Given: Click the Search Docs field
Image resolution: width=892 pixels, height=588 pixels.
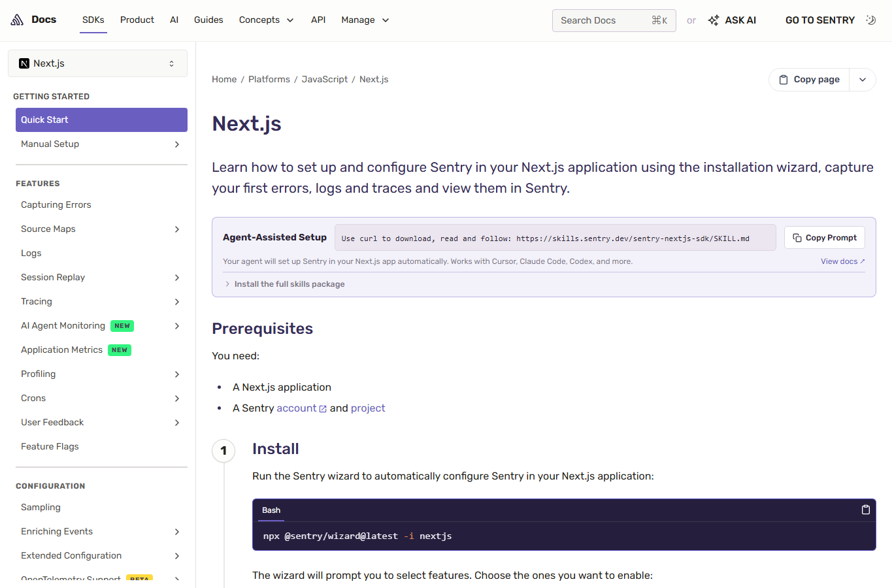Looking at the screenshot, I should 614,20.
